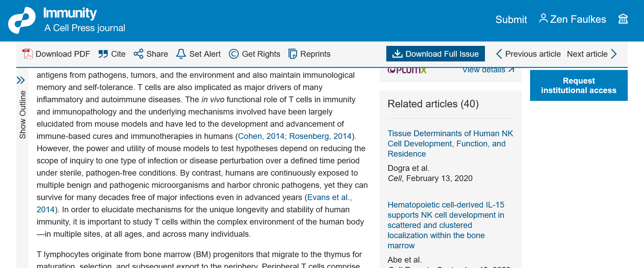Click the PDF icon for Download PDF
This screenshot has height=268, width=644.
tap(27, 54)
